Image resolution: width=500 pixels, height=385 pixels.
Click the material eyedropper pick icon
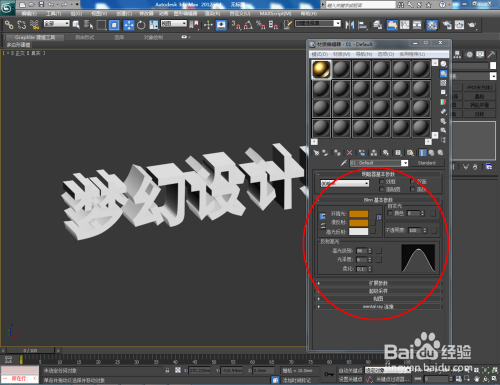click(x=343, y=163)
